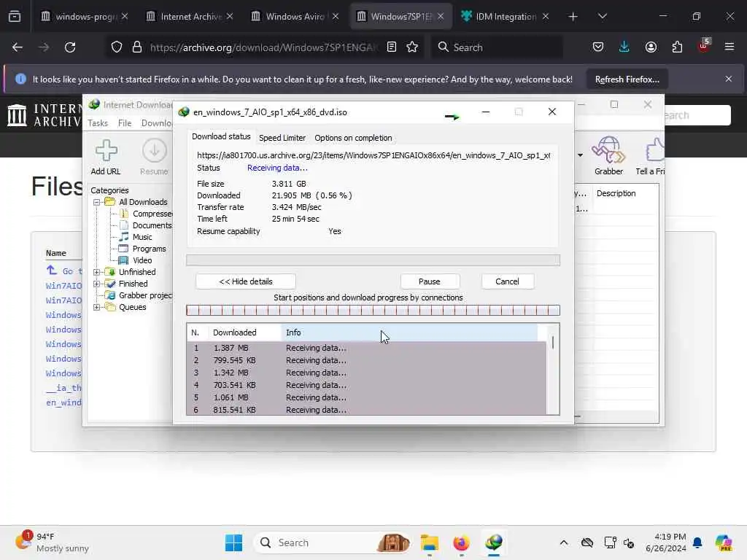Open a new browser tab
Screen dimensions: 747x560
pyautogui.click(x=573, y=17)
